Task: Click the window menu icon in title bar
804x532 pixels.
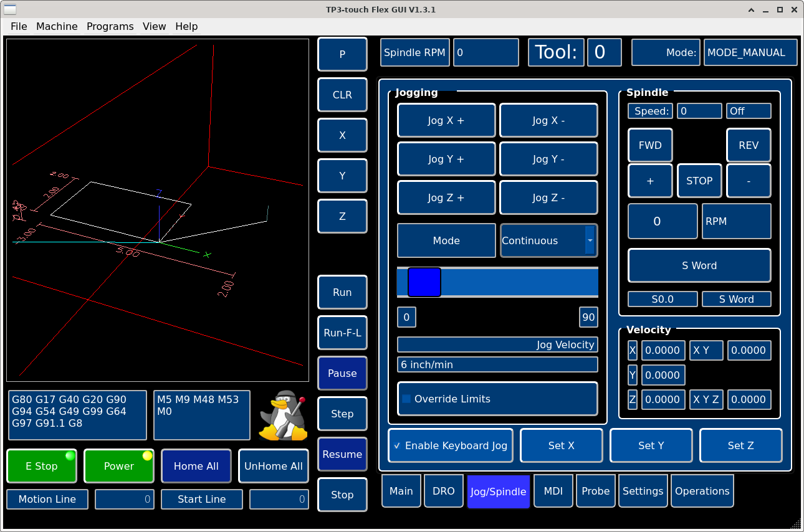Action: 11,9
